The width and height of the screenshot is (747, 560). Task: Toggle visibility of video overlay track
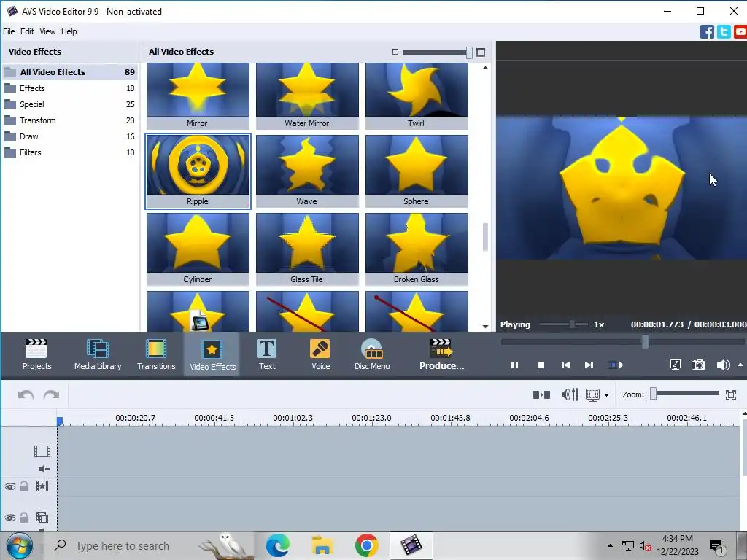tap(10, 518)
